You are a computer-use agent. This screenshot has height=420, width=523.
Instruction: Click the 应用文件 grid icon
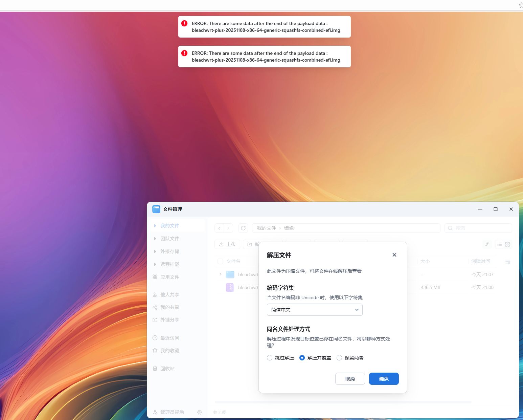coord(155,277)
